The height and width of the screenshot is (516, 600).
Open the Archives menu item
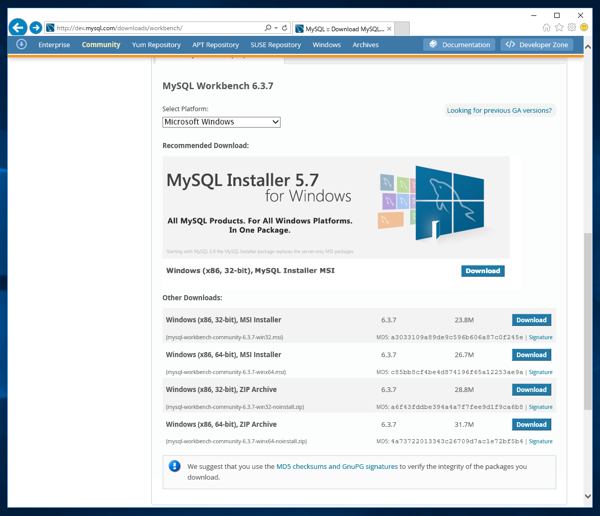pyautogui.click(x=365, y=45)
